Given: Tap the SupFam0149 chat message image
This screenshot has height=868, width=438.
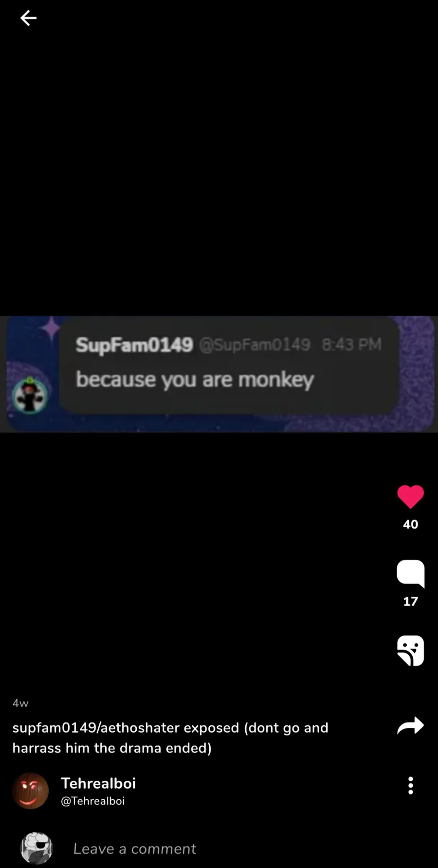Looking at the screenshot, I should tap(219, 374).
